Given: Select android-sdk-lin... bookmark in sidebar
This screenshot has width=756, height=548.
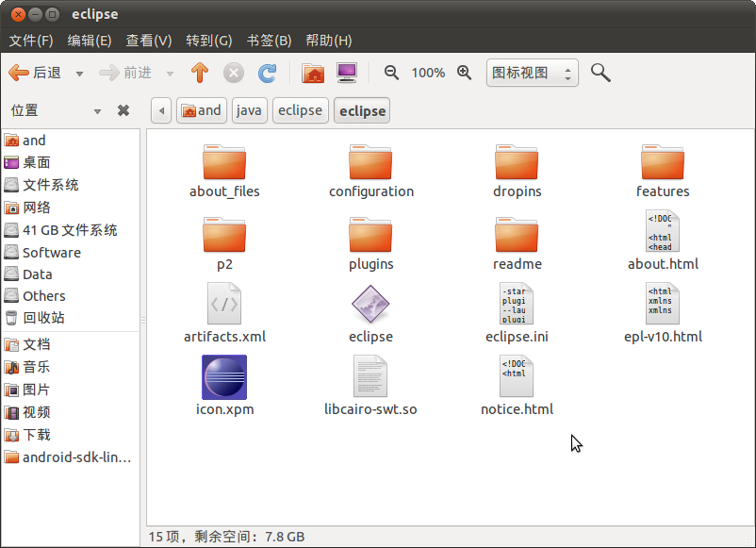Looking at the screenshot, I should [71, 457].
